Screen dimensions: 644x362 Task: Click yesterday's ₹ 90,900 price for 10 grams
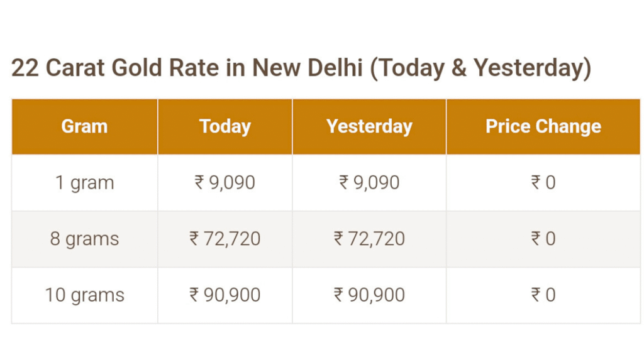[x=369, y=295]
